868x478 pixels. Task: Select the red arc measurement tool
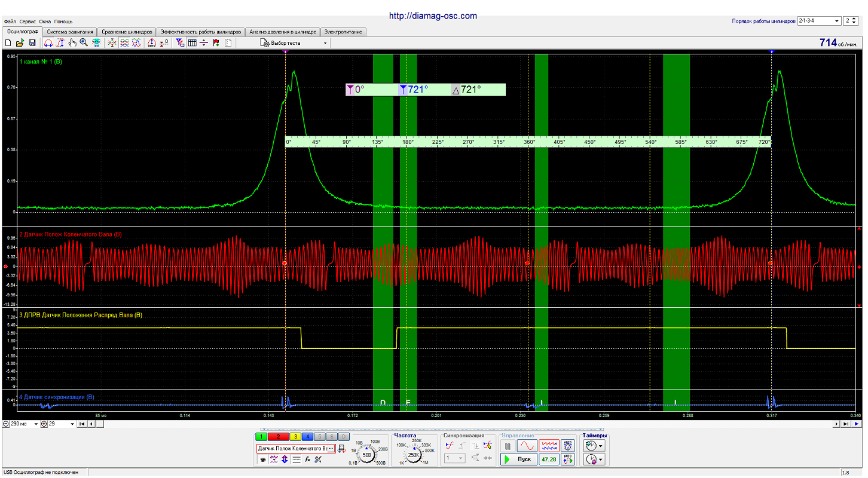coord(48,43)
